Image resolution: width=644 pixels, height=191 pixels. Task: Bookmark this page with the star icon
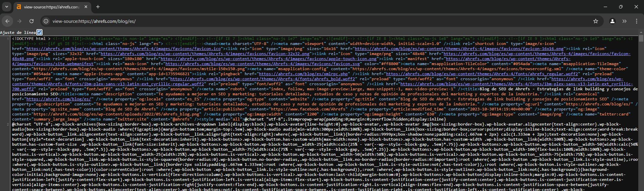pos(596,21)
